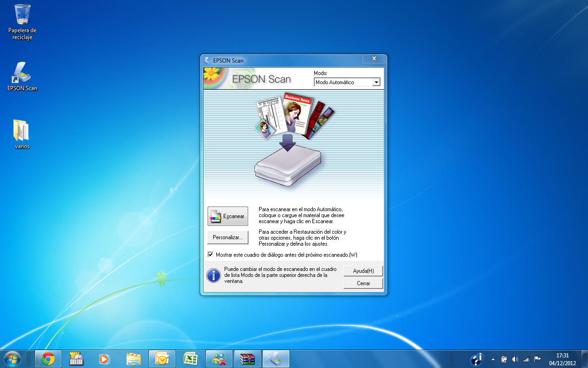Close EPSON Scan window with X

pyautogui.click(x=374, y=58)
